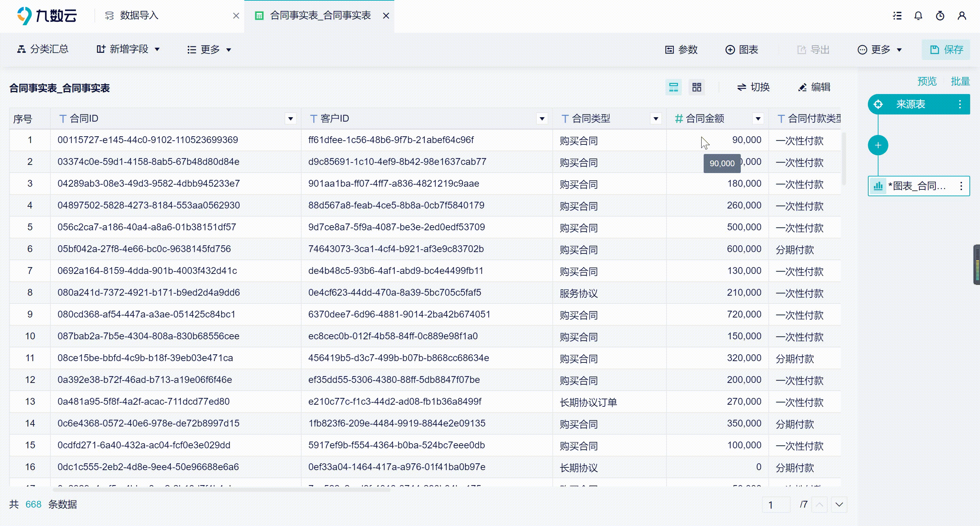This screenshot has width=980, height=526.
Task: Open the kebab menu on 来源表 node
Action: (960, 104)
